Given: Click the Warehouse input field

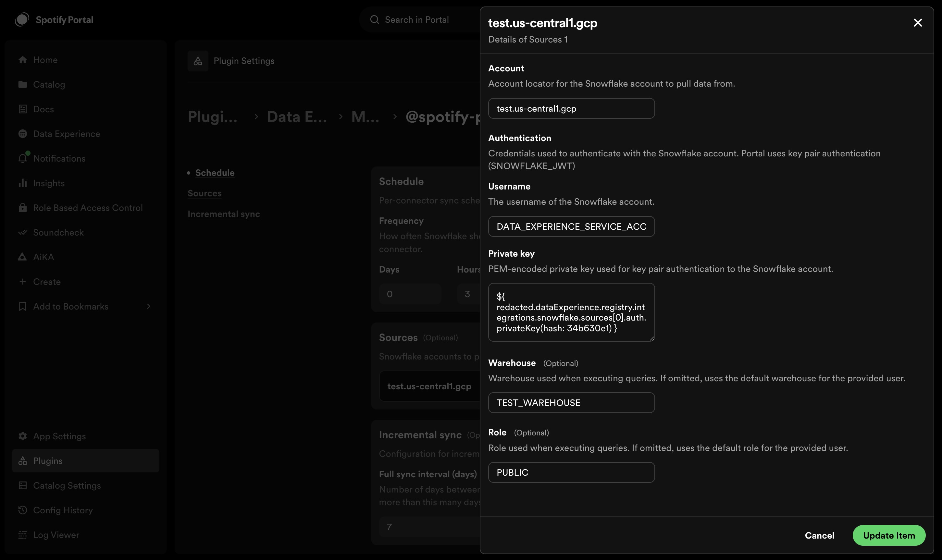Looking at the screenshot, I should tap(571, 403).
